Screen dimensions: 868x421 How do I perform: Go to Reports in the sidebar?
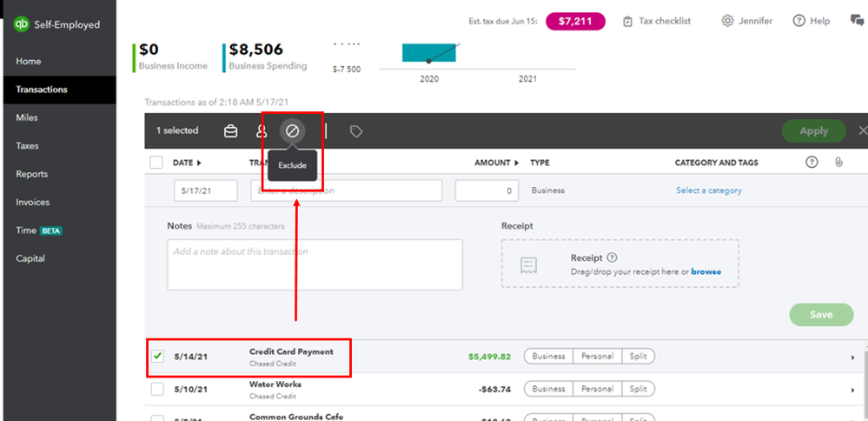(31, 174)
